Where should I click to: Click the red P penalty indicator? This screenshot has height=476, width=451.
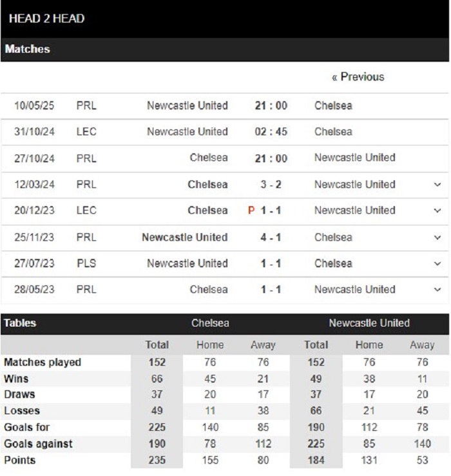click(251, 210)
